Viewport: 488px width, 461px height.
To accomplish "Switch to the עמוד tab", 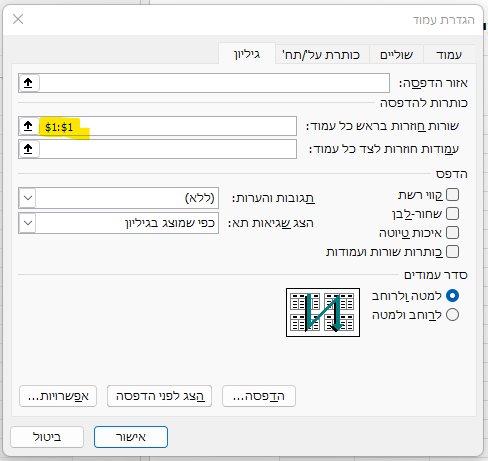I will click(x=449, y=54).
